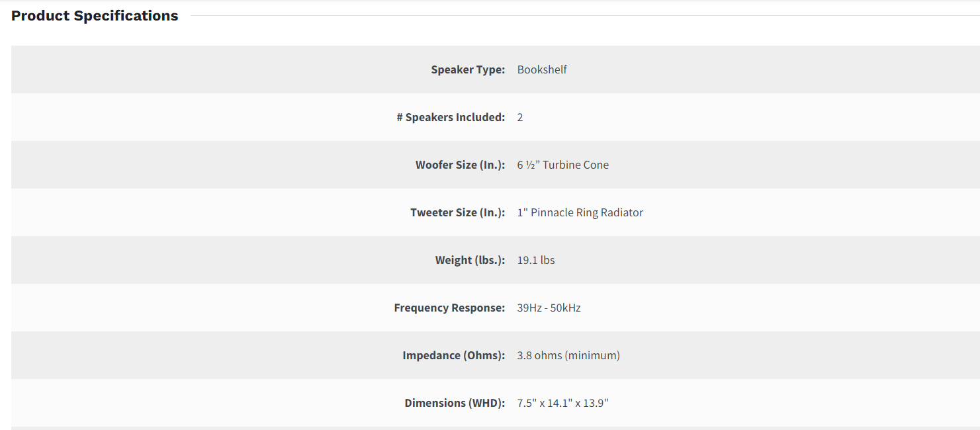Image resolution: width=980 pixels, height=430 pixels.
Task: Select the 3.8 ohms (minimum) value
Action: pyautogui.click(x=568, y=355)
